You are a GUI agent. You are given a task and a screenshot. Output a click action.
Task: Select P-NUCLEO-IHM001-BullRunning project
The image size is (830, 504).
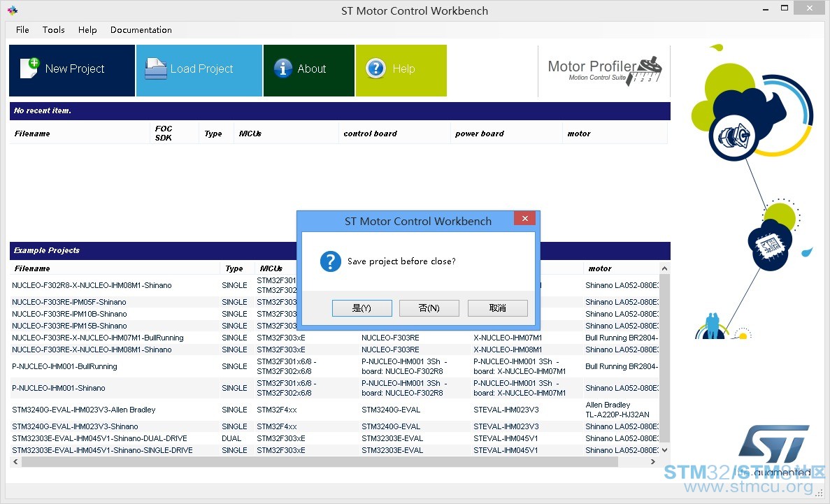[x=64, y=366]
